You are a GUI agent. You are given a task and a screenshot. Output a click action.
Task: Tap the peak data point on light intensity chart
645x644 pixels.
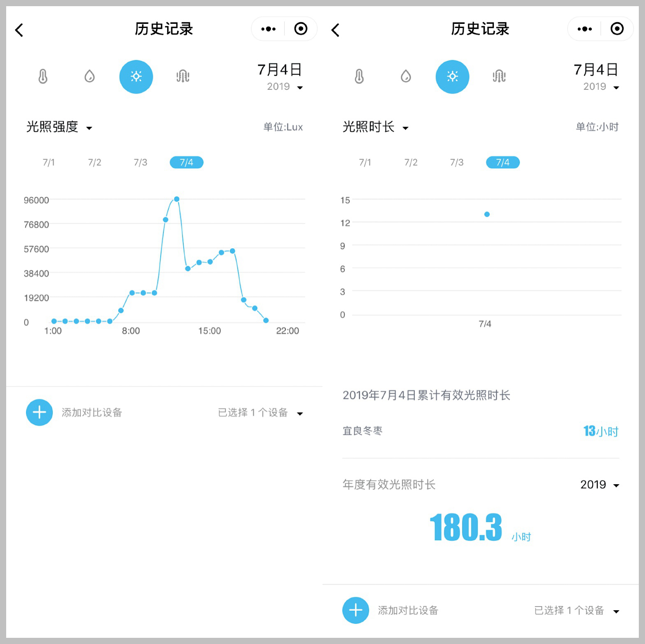(x=177, y=199)
